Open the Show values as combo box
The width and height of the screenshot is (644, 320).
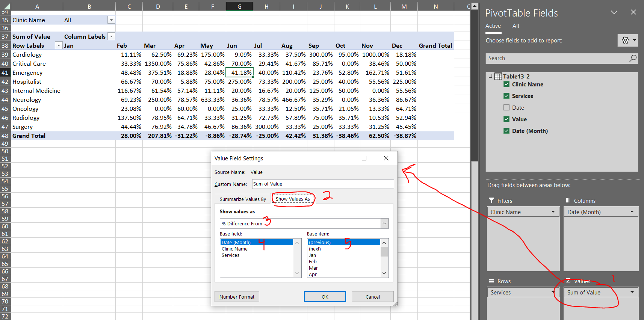click(x=304, y=223)
